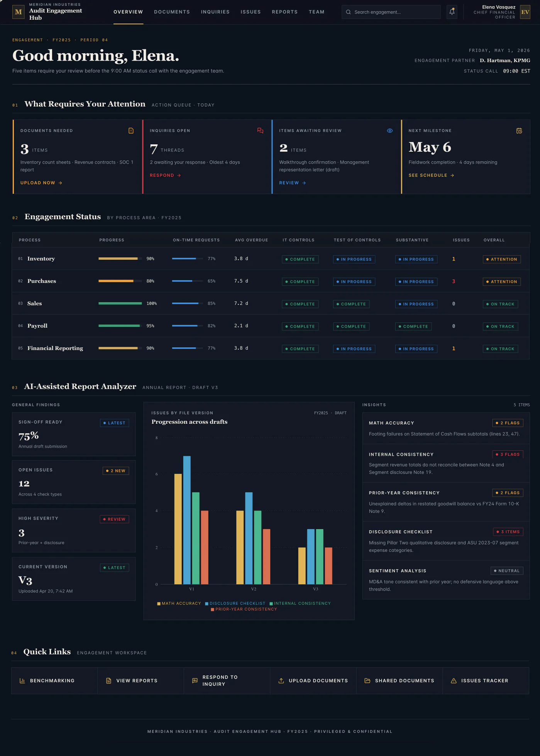
Task: Open the Reports tab
Action: pos(284,12)
